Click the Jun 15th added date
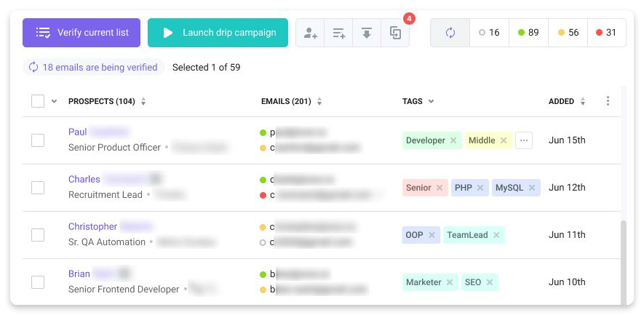Screen dimensions: 644x315 click(567, 140)
